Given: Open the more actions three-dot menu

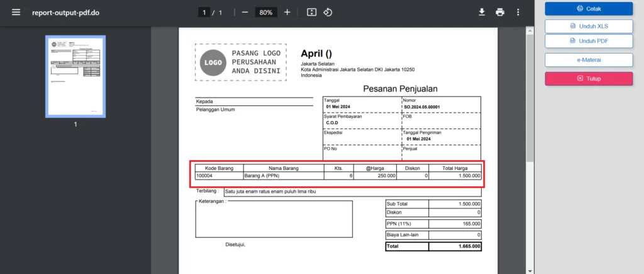Looking at the screenshot, I should [518, 13].
